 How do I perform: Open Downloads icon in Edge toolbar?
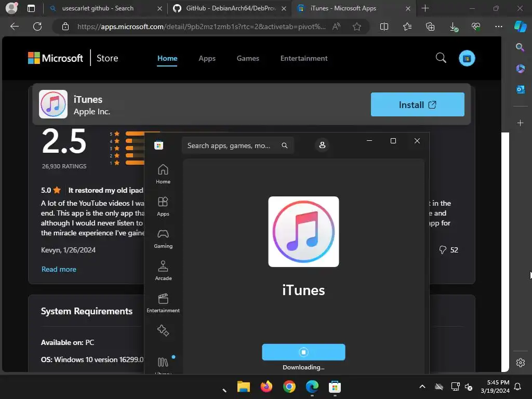pos(454,26)
